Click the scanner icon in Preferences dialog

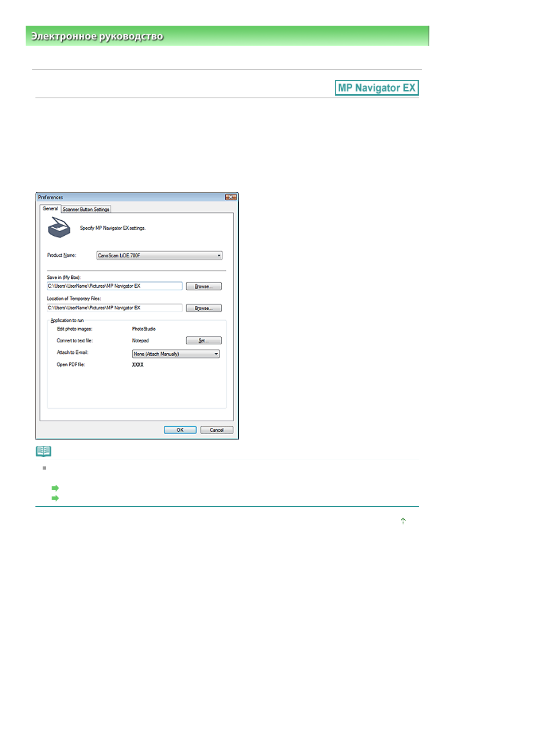[59, 227]
